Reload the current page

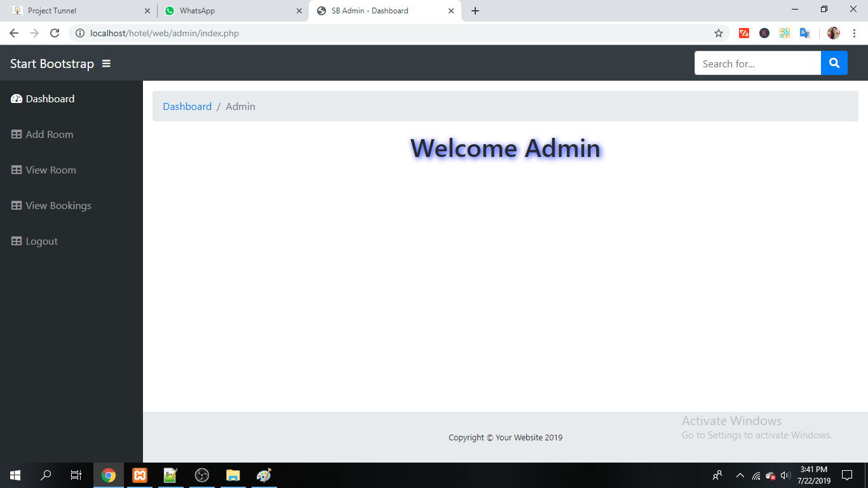55,33
